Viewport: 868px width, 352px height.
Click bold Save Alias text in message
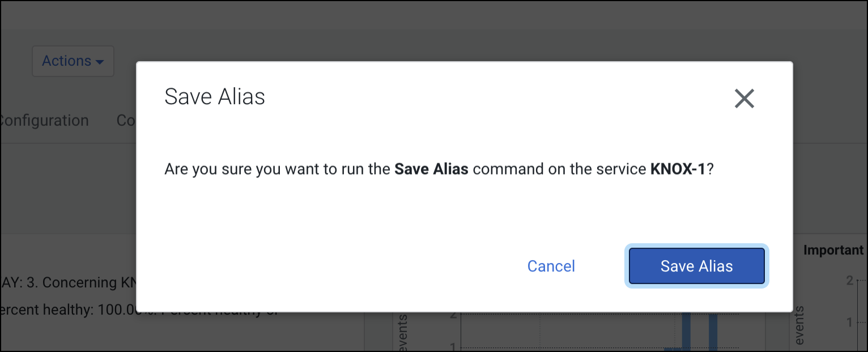pos(431,169)
